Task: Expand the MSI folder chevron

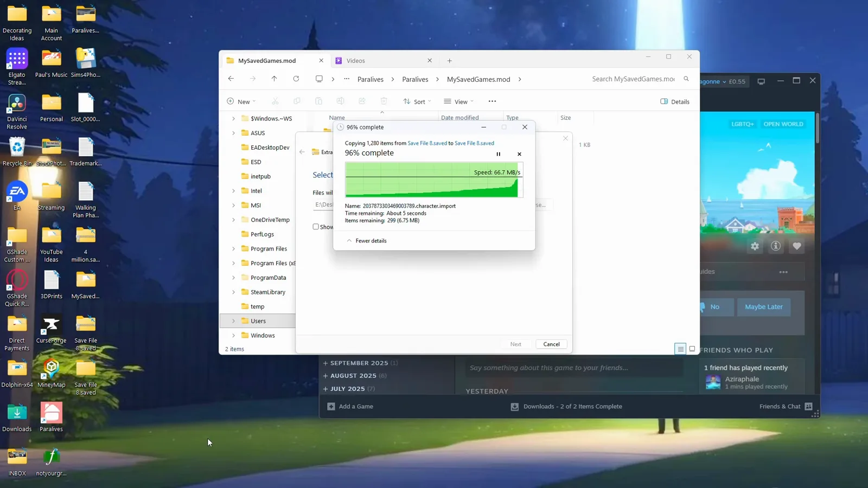Action: [234, 206]
